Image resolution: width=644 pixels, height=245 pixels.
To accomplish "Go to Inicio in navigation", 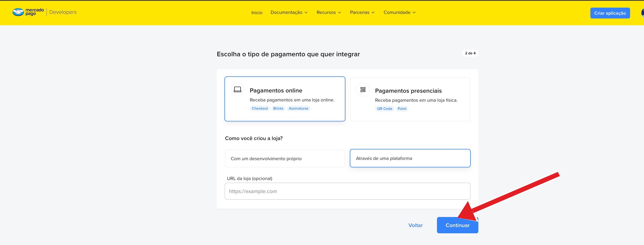I will [257, 13].
